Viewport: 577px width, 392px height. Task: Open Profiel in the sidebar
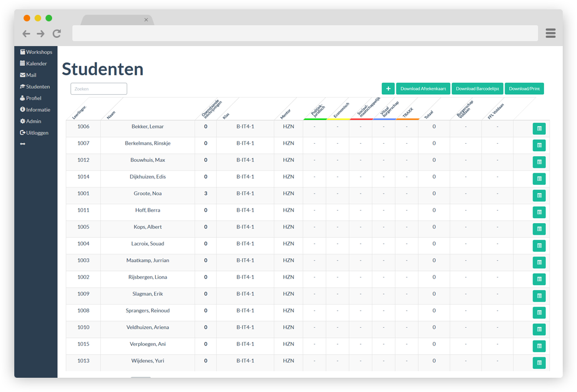(31, 98)
